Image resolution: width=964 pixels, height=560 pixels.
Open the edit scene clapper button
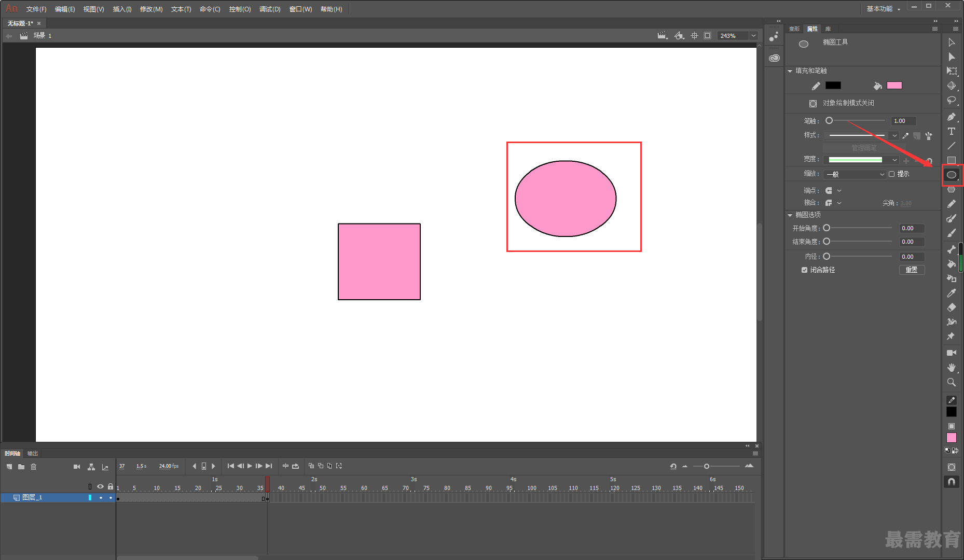(x=662, y=36)
